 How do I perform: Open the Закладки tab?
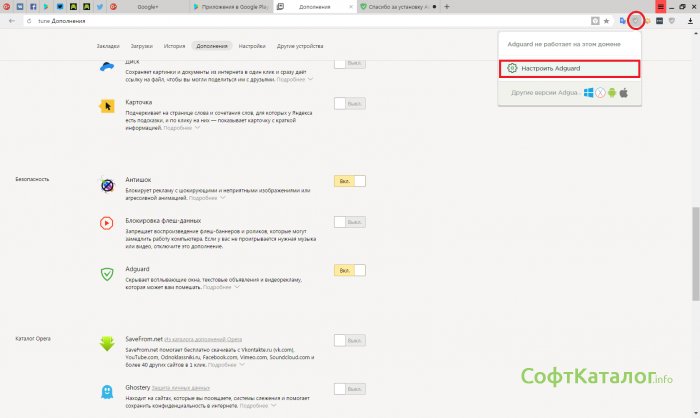pos(108,46)
